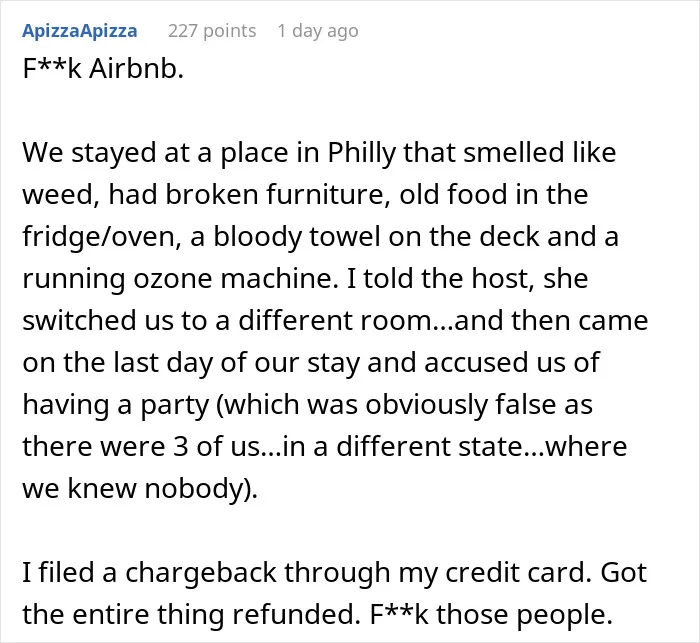The width and height of the screenshot is (700, 643).
Task: Click the word 'Philly' in the comment
Action: [x=362, y=153]
